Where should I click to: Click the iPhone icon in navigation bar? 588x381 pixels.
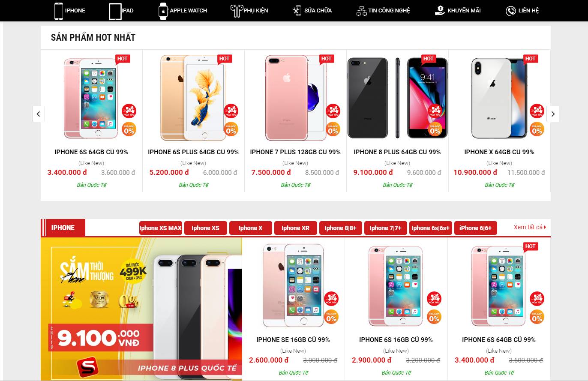pyautogui.click(x=59, y=11)
